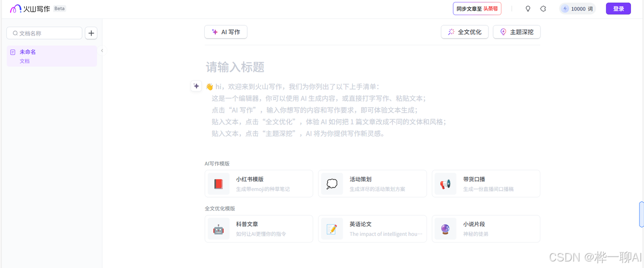Screen dimensions: 644x268
Task: Click the extension puzzle icon in header
Action: 543,9
